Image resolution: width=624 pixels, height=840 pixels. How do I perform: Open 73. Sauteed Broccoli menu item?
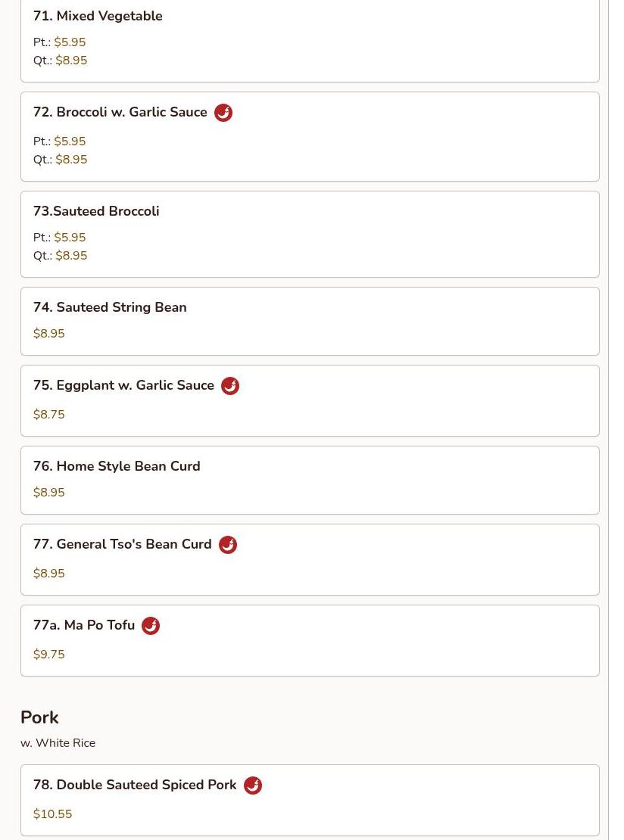pyautogui.click(x=96, y=211)
